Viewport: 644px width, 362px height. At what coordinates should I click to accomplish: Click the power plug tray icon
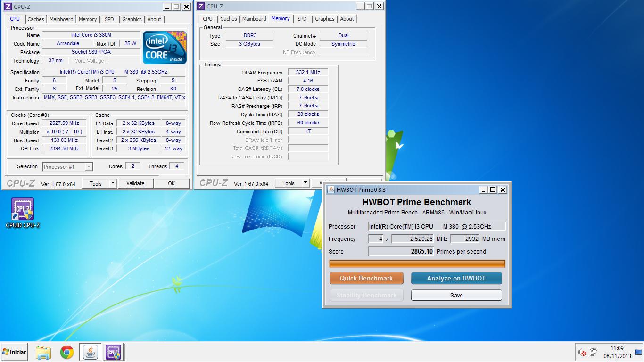(593, 352)
